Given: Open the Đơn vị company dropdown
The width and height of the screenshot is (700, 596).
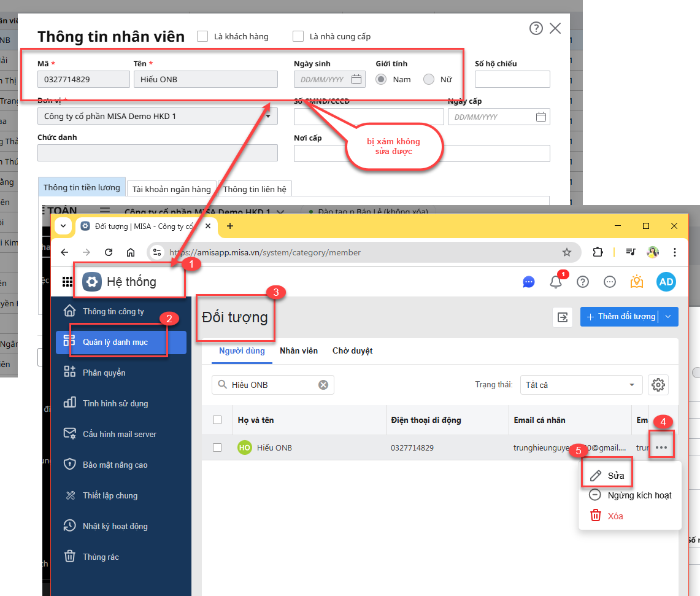Looking at the screenshot, I should (157, 116).
